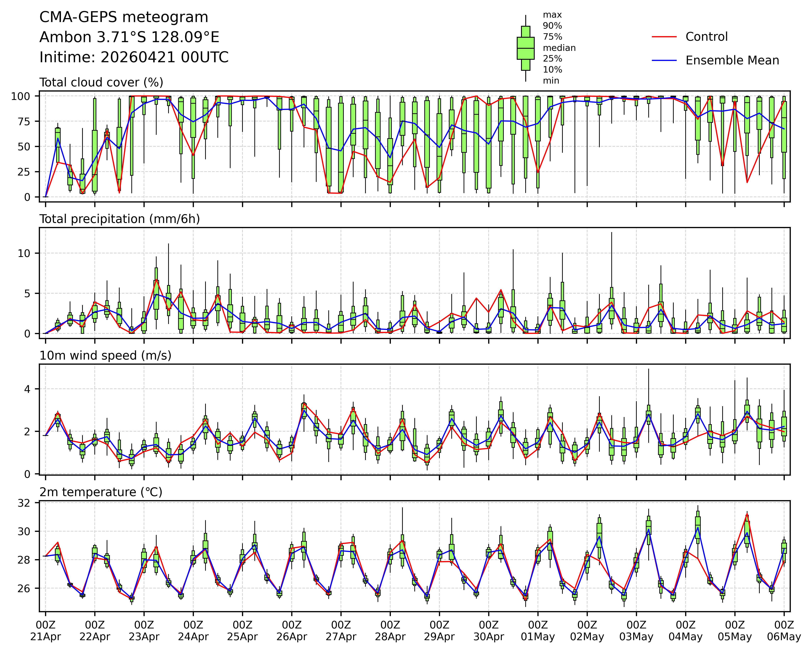Click the blue Ensemble Mean legend line
Screen dimensions: 812x653
(664, 61)
